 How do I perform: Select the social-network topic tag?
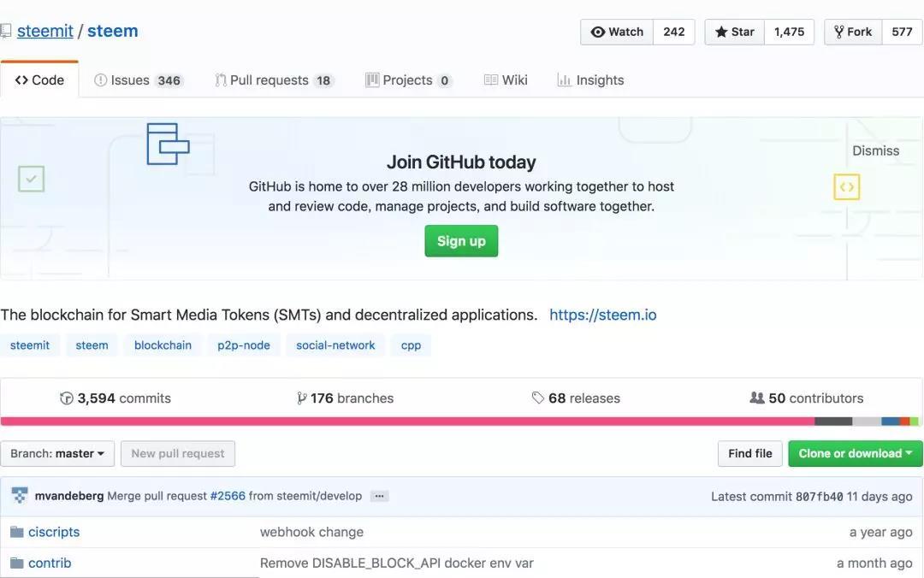335,345
